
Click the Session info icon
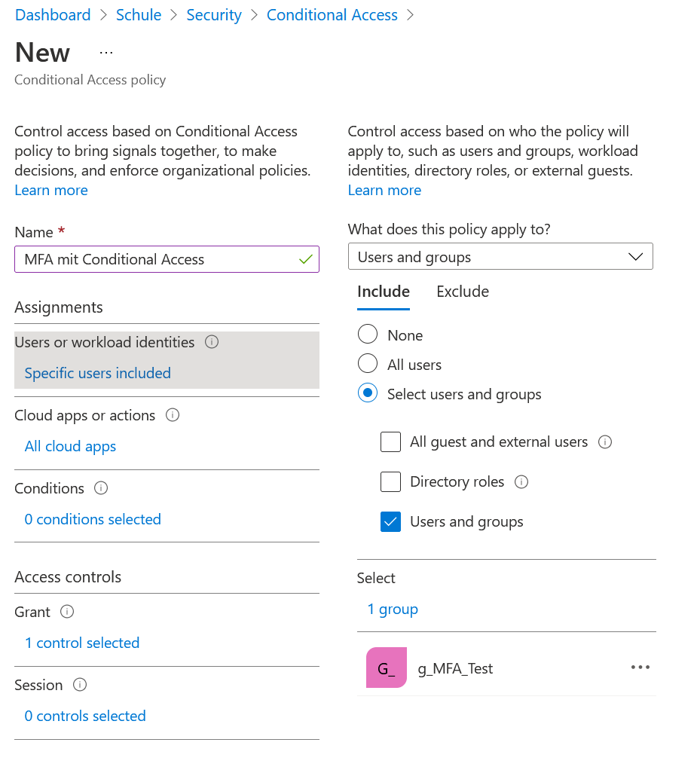(x=80, y=685)
